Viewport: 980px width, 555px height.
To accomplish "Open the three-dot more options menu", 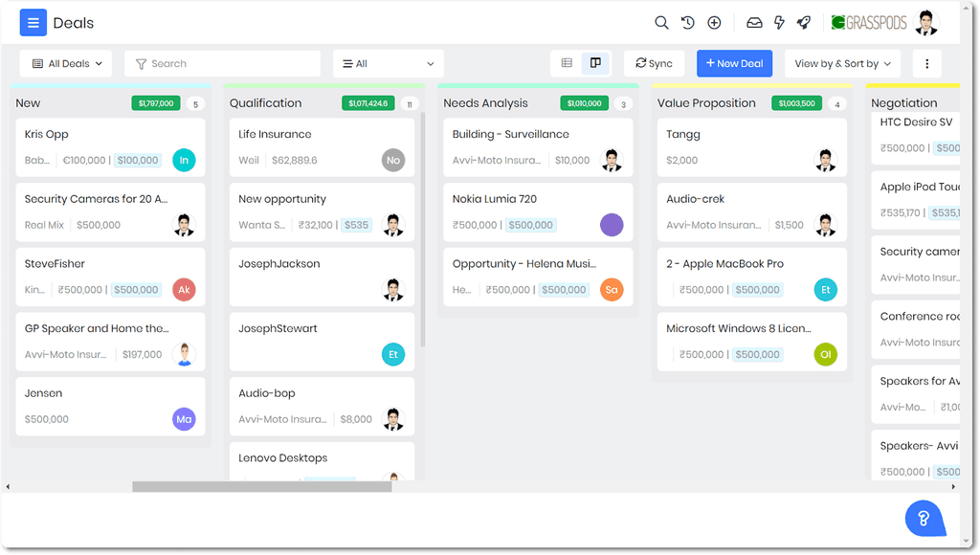I will tap(925, 62).
